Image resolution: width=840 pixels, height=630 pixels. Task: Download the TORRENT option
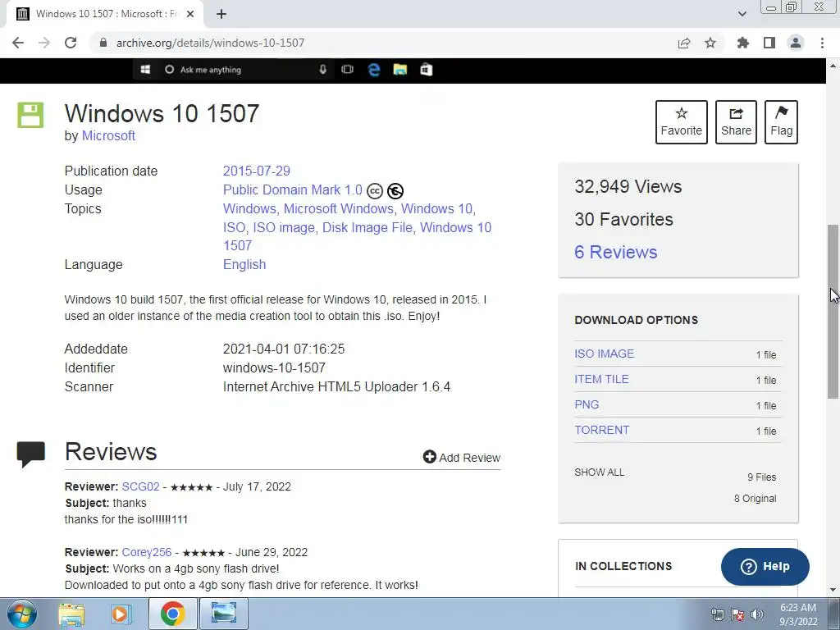[x=601, y=430]
